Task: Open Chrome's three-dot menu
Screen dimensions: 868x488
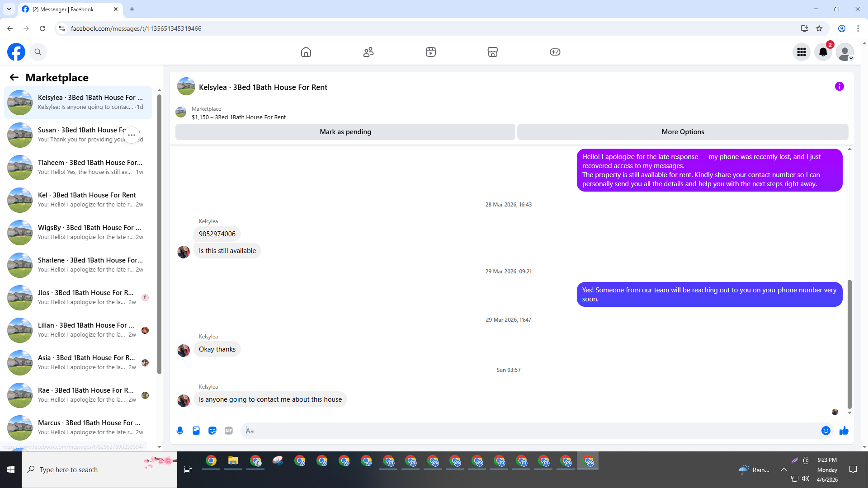Action: coord(858,28)
